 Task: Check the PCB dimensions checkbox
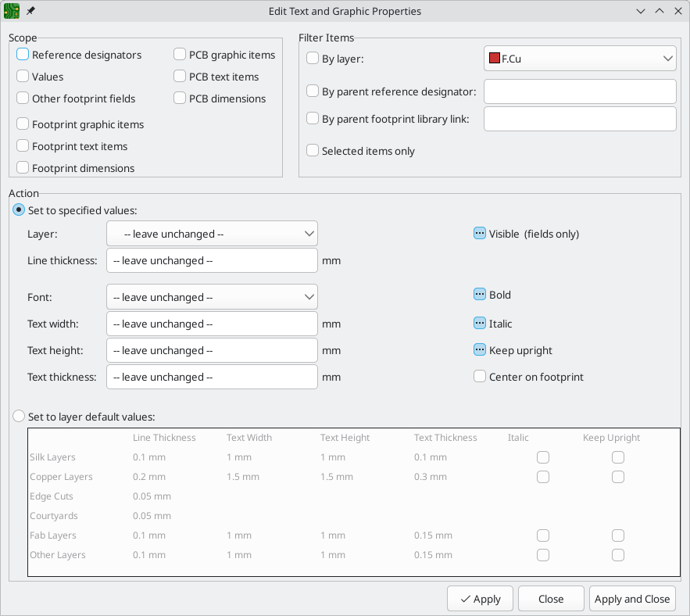(179, 98)
